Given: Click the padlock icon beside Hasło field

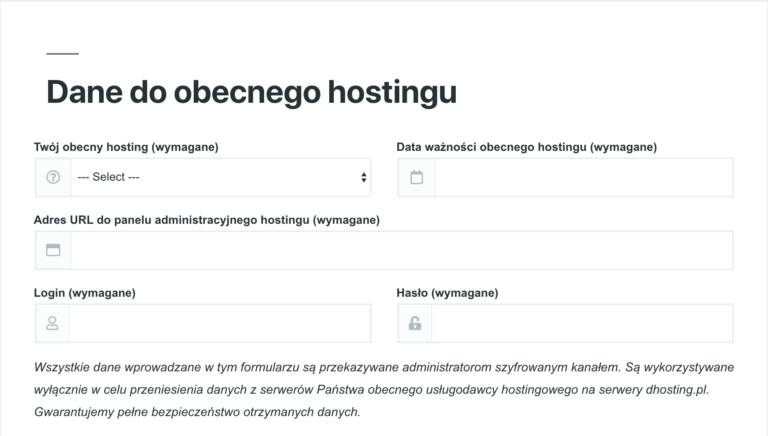Looking at the screenshot, I should pyautogui.click(x=415, y=323).
